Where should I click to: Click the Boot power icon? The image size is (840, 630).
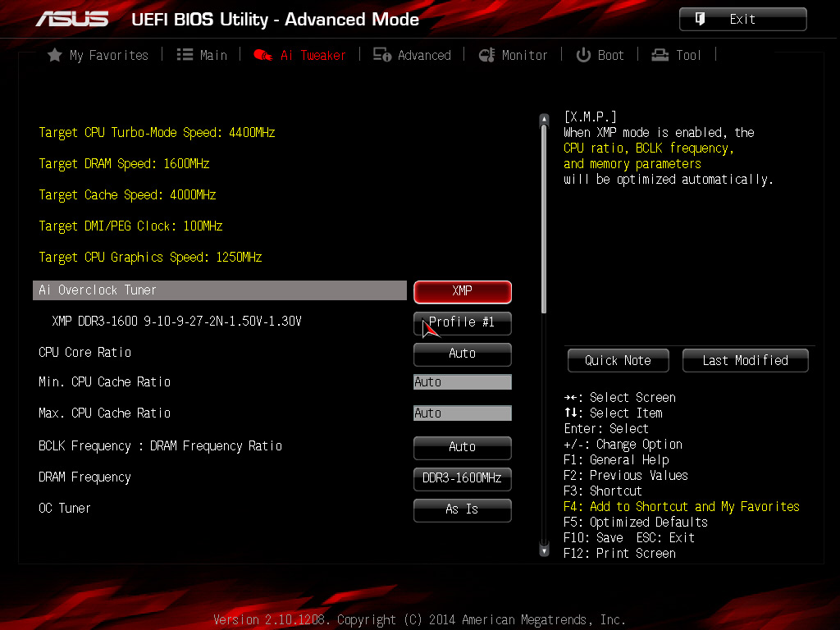583,55
